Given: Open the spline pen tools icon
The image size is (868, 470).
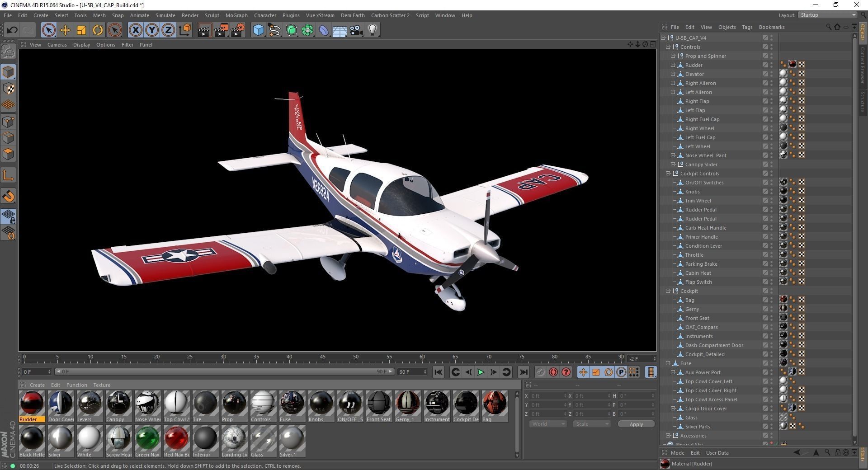Looking at the screenshot, I should click(x=274, y=30).
